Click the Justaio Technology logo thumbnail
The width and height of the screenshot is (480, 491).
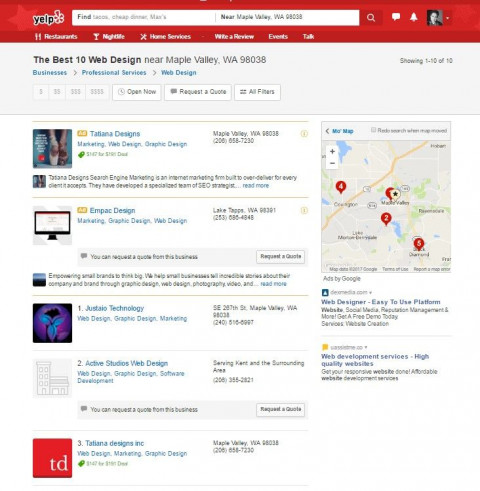(52, 323)
